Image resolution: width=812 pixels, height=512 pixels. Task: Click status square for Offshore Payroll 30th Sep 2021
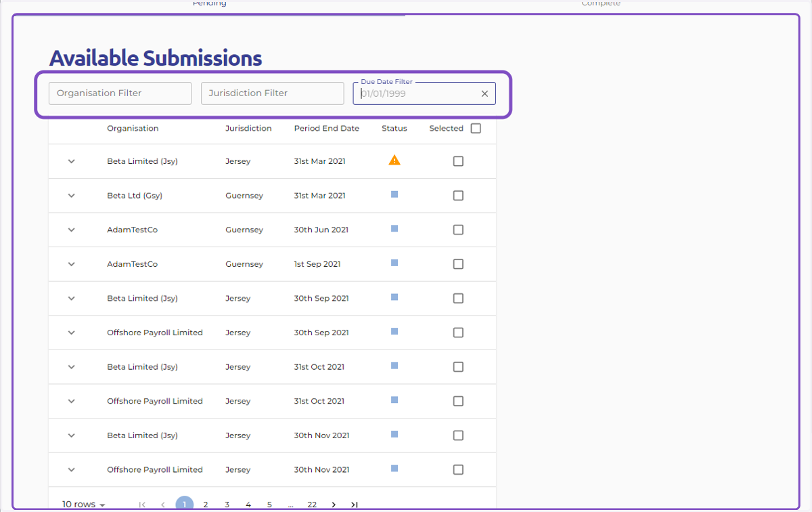click(x=394, y=331)
